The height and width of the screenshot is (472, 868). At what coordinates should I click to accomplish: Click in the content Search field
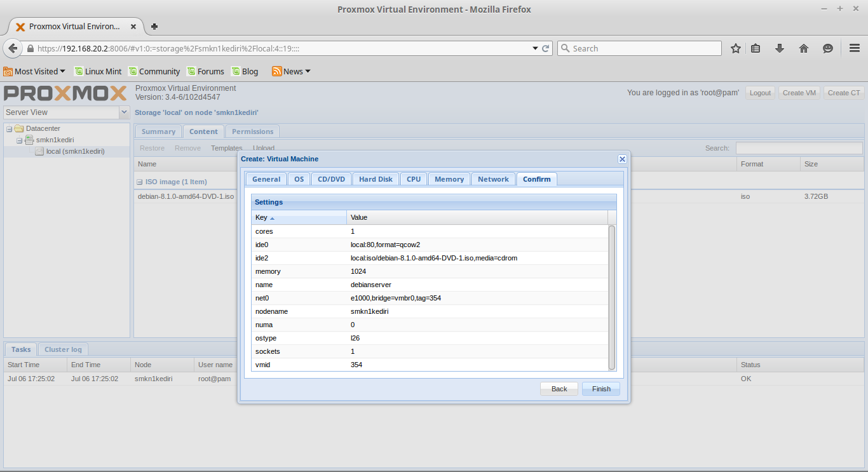click(x=799, y=148)
